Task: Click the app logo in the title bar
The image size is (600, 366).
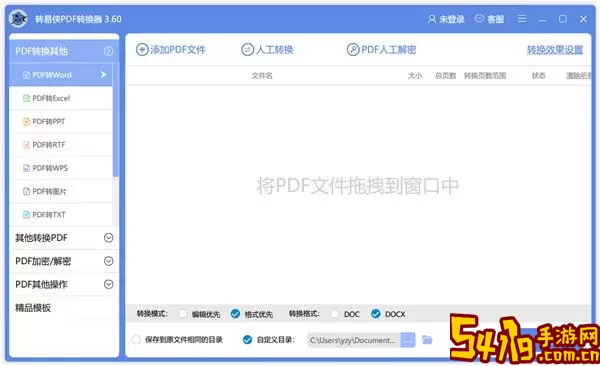Action: coord(18,18)
